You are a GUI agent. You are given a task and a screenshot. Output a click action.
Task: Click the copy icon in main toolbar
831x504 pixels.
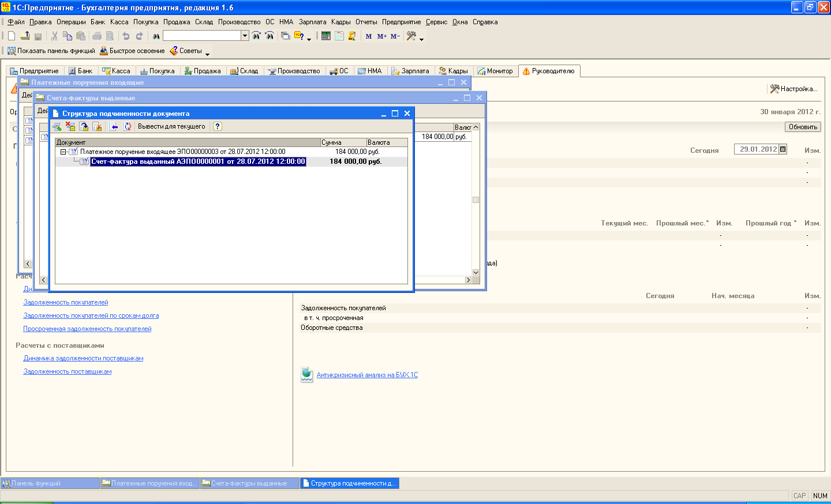coord(68,36)
